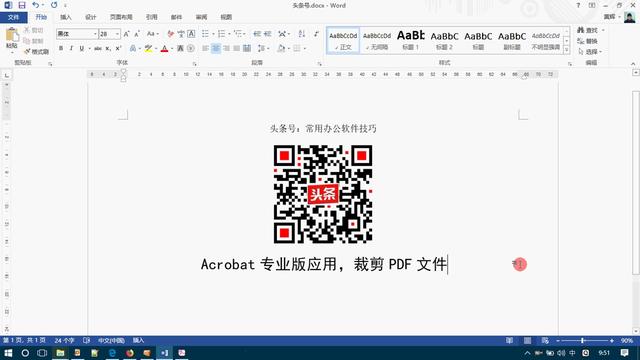Open Firefox from the taskbar

coord(130,353)
